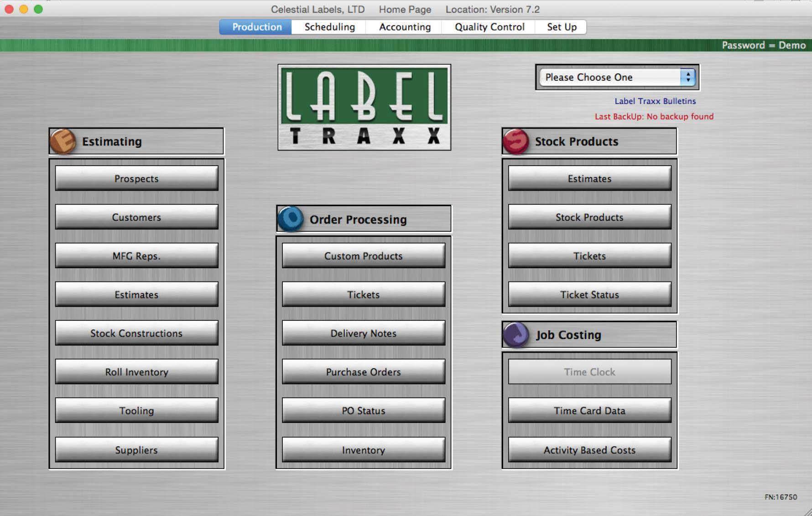
Task: Click the Estimating section header
Action: pyautogui.click(x=136, y=141)
